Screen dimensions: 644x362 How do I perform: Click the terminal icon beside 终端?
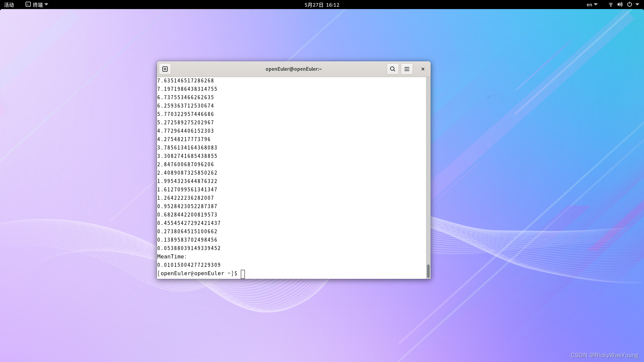[28, 4]
